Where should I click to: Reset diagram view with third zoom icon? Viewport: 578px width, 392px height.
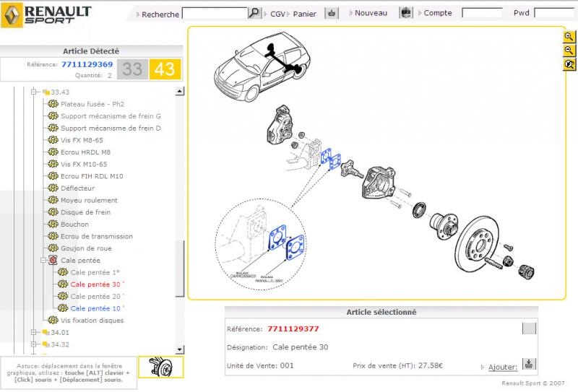pos(569,64)
